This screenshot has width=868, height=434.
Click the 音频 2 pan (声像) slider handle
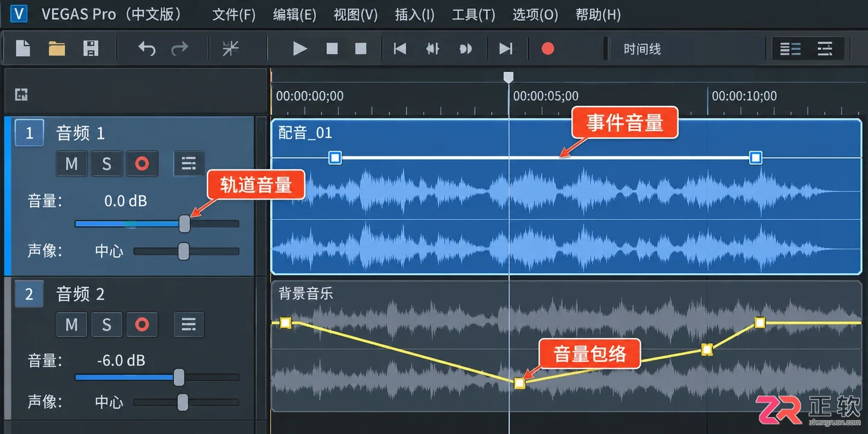(x=183, y=402)
